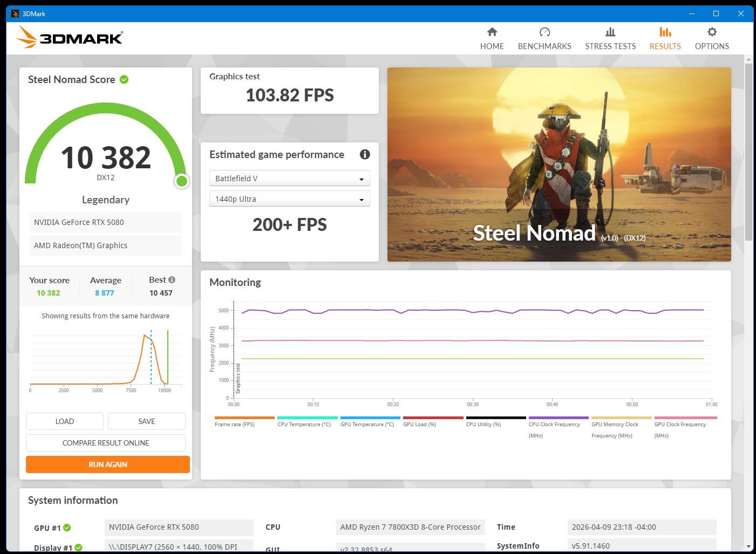Click the green check beside GPU #1
Viewport: 756px width, 554px height.
click(67, 528)
